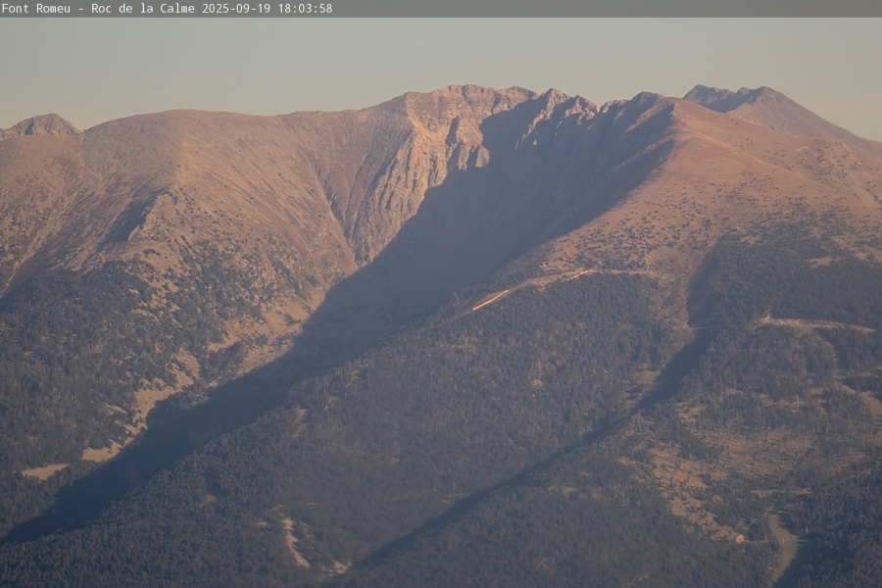The width and height of the screenshot is (882, 588).
Task: Select the 'Font Romeu - Roc de la Calme' caption text
Action: tap(98, 9)
